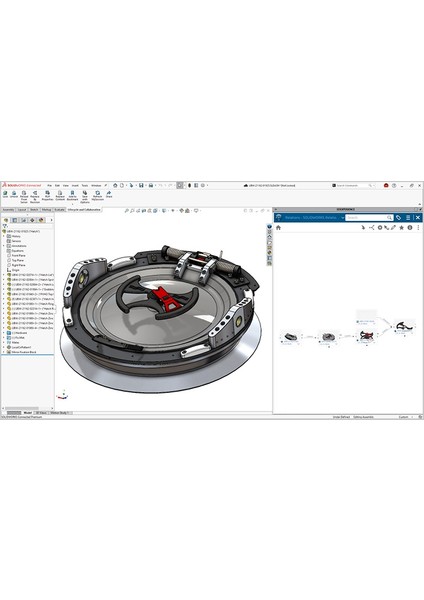
Task: Click the Rebuild traffic light icon
Action: tap(189, 185)
